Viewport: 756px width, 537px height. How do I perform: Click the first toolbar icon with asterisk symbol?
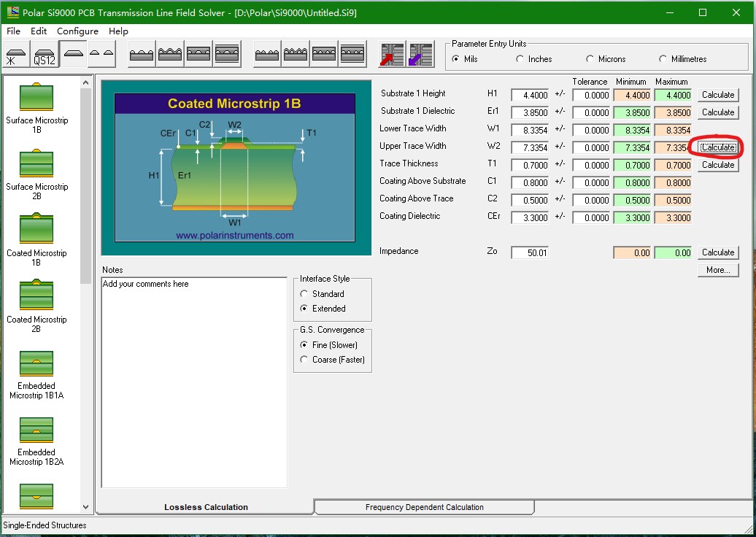(x=16, y=54)
